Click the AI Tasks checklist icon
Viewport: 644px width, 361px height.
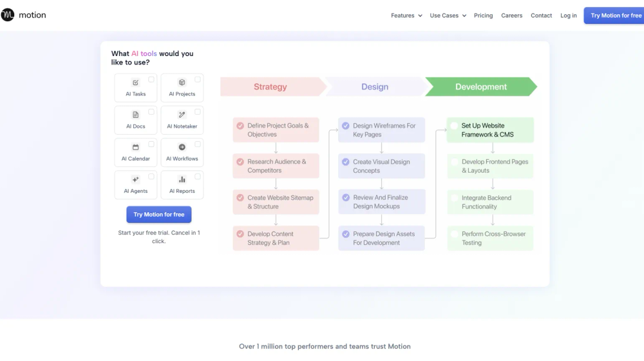135,83
